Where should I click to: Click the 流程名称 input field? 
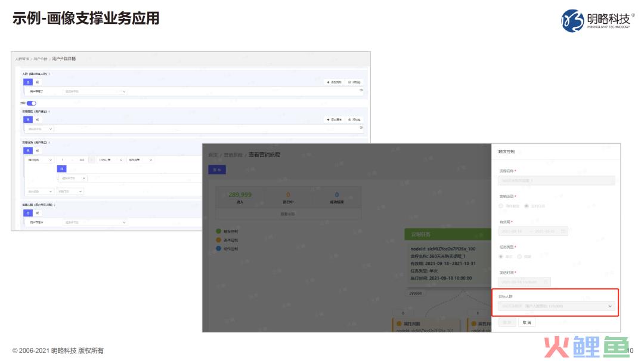point(556,180)
